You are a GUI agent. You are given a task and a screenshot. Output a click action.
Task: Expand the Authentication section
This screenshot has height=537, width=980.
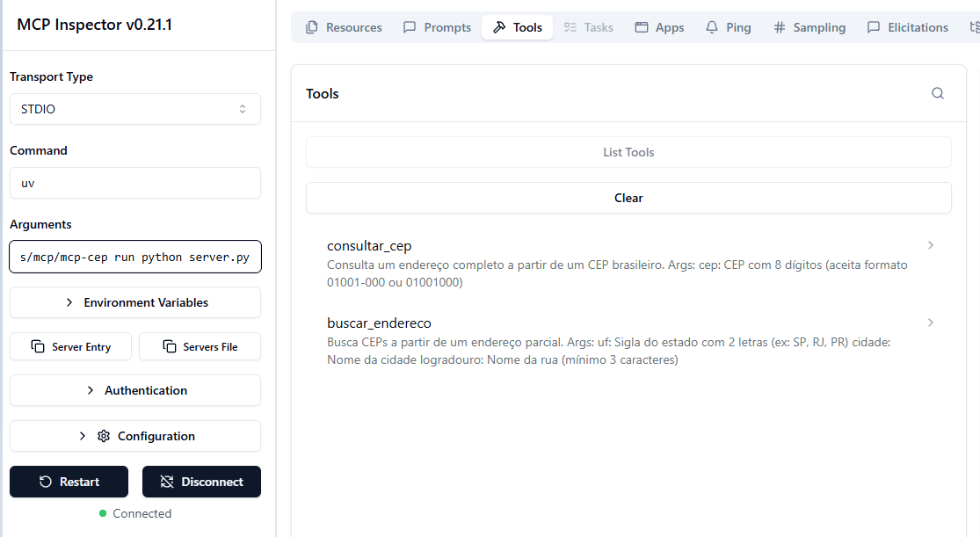pyautogui.click(x=135, y=390)
